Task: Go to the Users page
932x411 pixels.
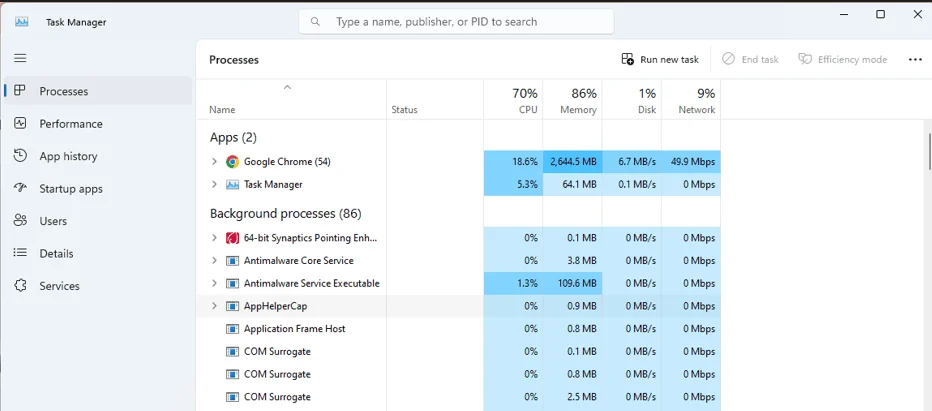Action: (x=98, y=221)
